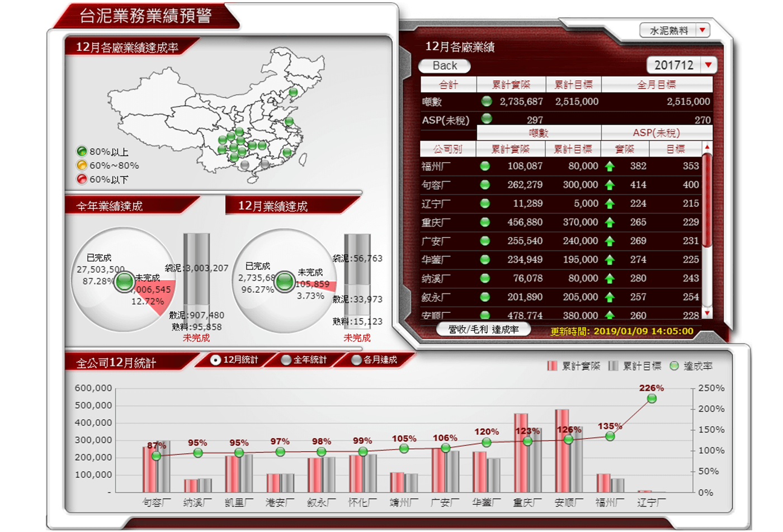Click the green status dot in ASP(未稅) total row

point(487,118)
